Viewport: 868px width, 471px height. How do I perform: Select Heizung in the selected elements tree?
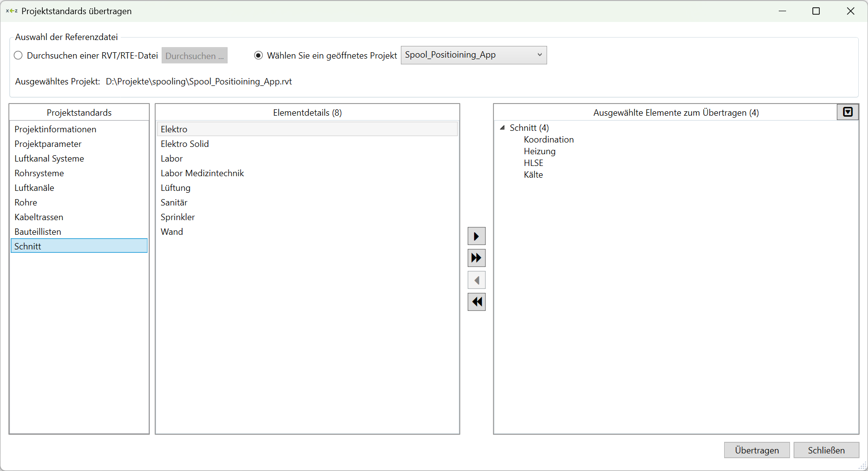point(539,151)
